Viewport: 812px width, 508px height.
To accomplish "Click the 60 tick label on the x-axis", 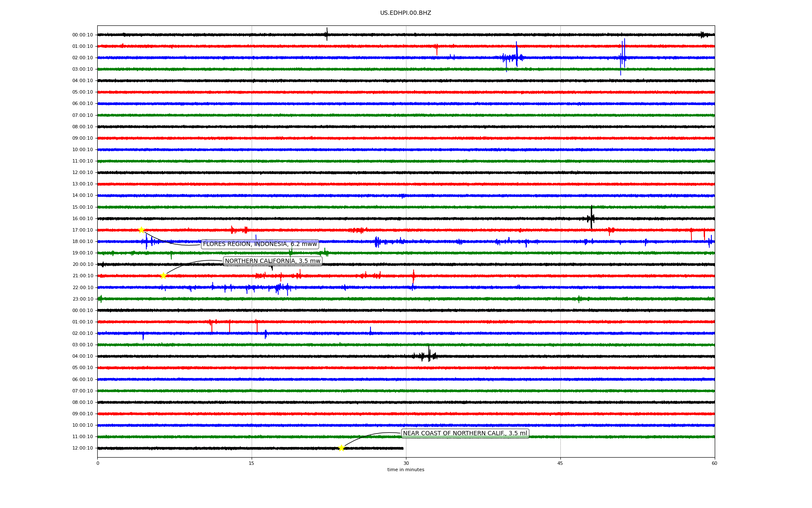I will point(714,464).
